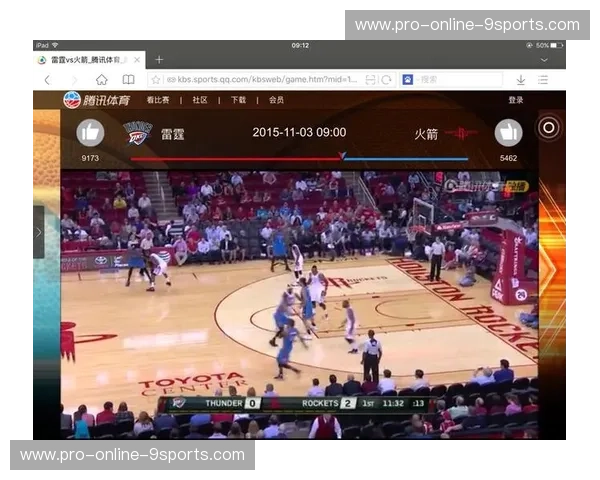Open a new tab with plus button
The width and height of the screenshot is (600, 480).
159,60
